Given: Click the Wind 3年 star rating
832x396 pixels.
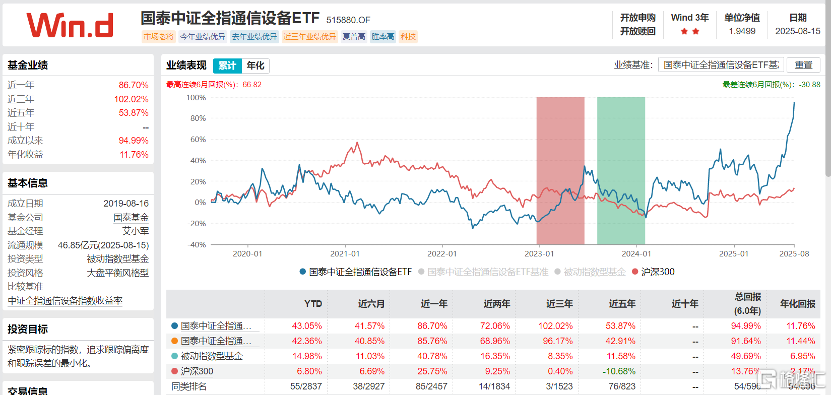Looking at the screenshot, I should click(690, 32).
